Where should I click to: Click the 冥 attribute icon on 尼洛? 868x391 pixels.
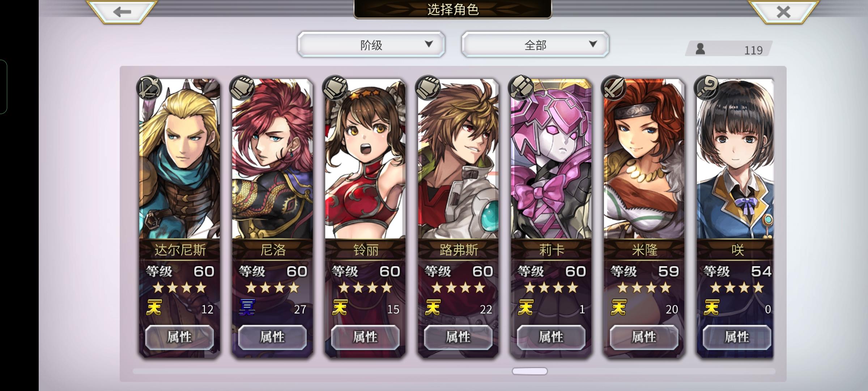(x=247, y=307)
